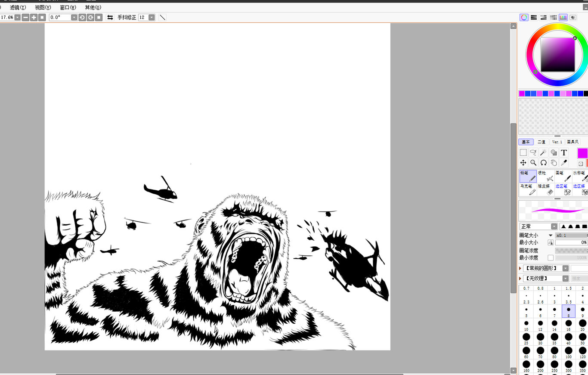Viewport: 588px width, 375px height.
Task: Toggle the swatches grid panel icon
Action: [x=563, y=17]
